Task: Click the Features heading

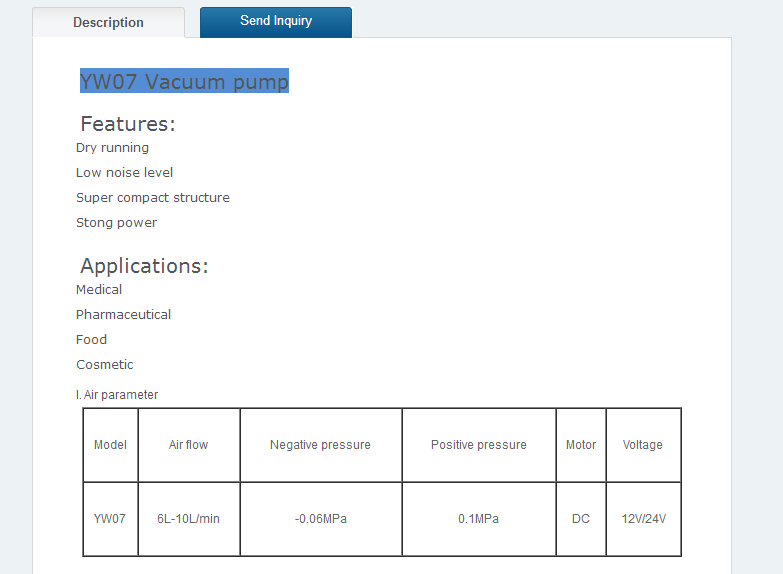Action: (x=128, y=123)
